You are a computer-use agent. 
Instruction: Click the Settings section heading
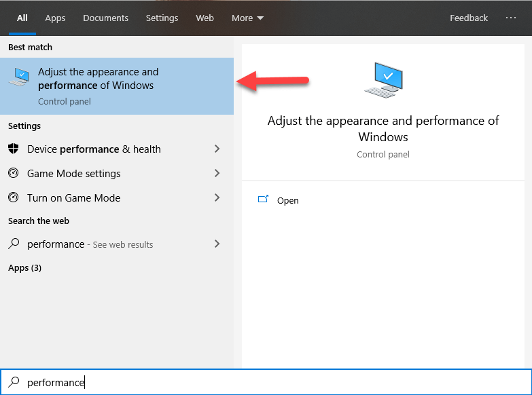click(24, 126)
